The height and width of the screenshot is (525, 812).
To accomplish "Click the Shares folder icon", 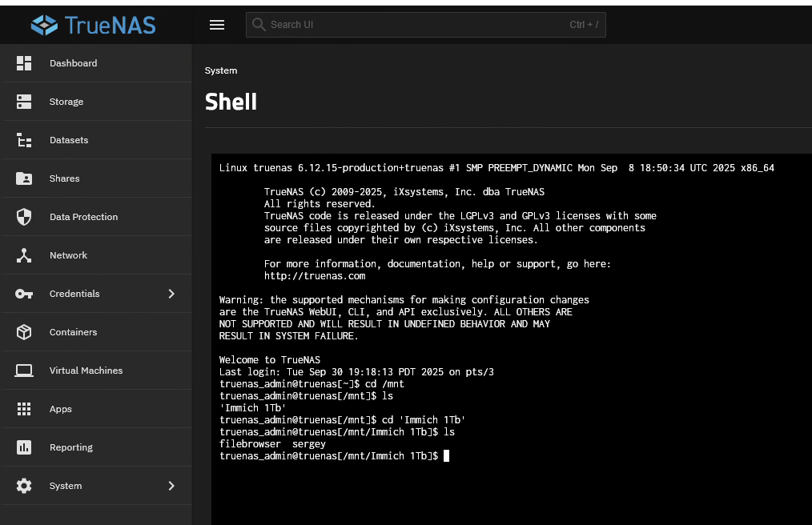I will 24,178.
